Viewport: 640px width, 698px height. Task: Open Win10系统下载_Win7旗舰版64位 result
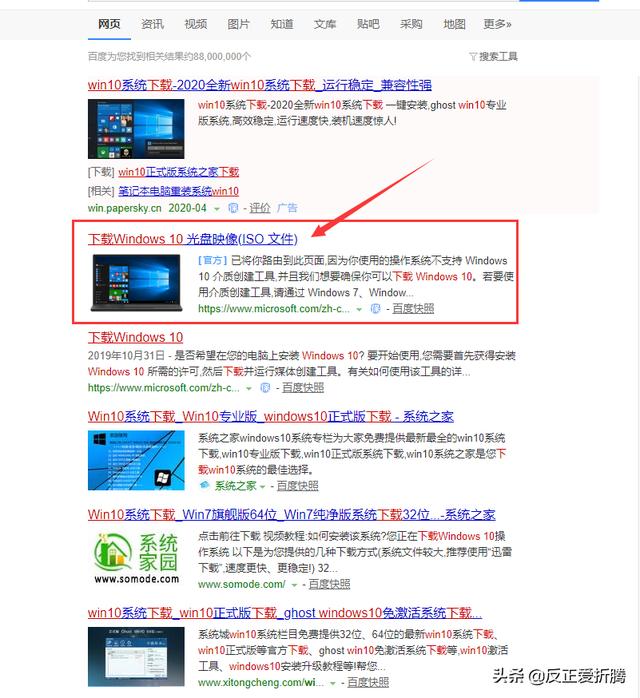(x=292, y=515)
